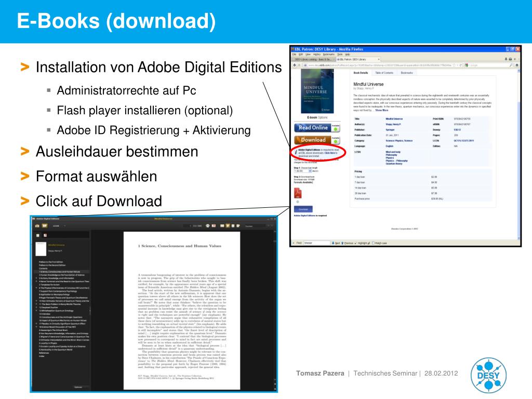
Task: Choose the third page-layout icon in Digital Editions
Action: [x=233, y=226]
